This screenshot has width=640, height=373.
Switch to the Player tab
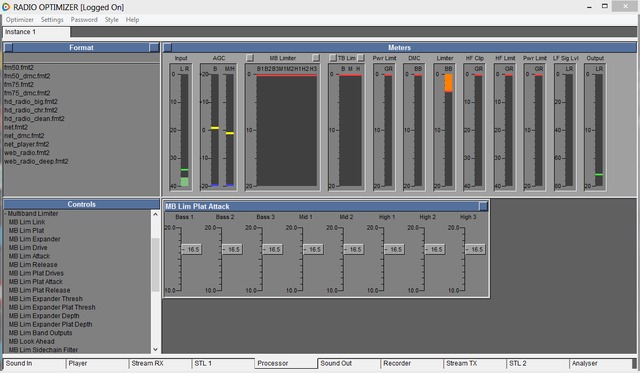(97, 363)
